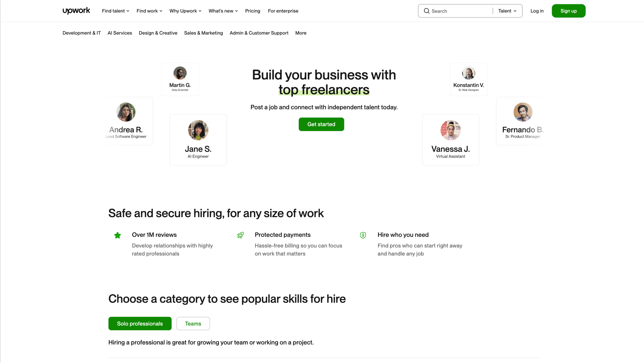Click the Upwork logo

(76, 11)
